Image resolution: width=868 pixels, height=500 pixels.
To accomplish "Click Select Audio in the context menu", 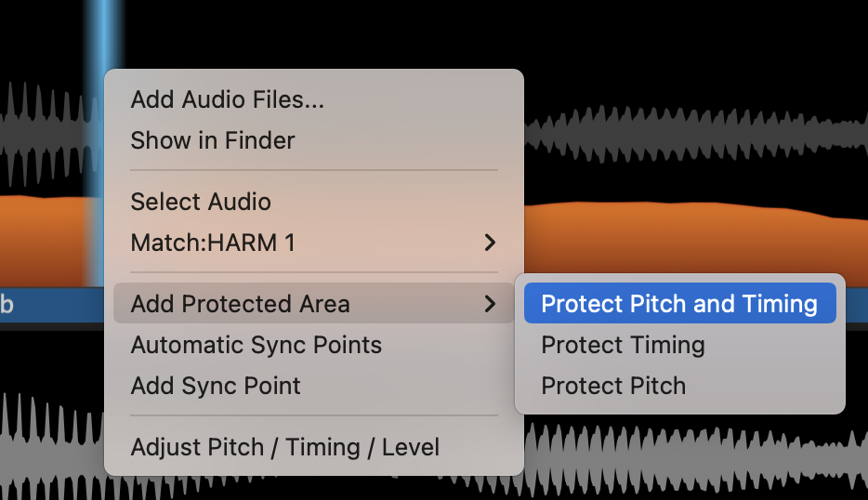I will pyautogui.click(x=201, y=202).
